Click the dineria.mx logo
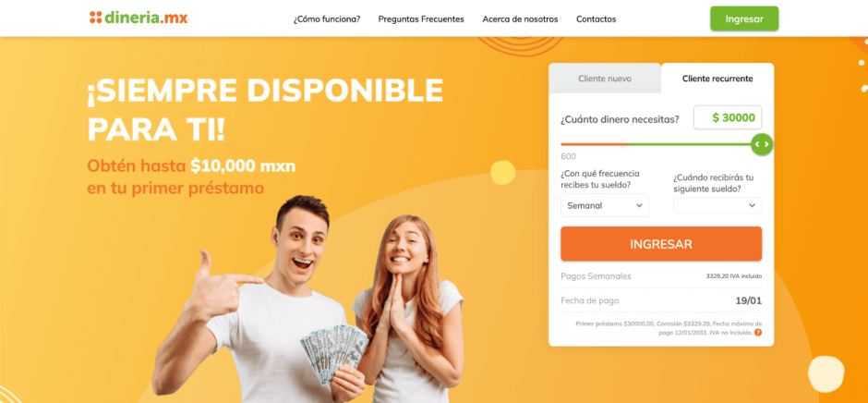868x403 pixels. 139,18
